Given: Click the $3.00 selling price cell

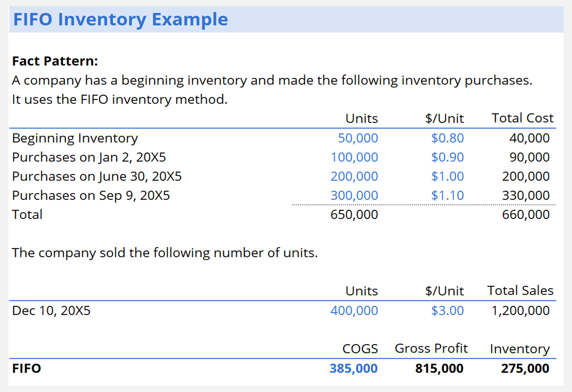Looking at the screenshot, I should (x=447, y=311).
